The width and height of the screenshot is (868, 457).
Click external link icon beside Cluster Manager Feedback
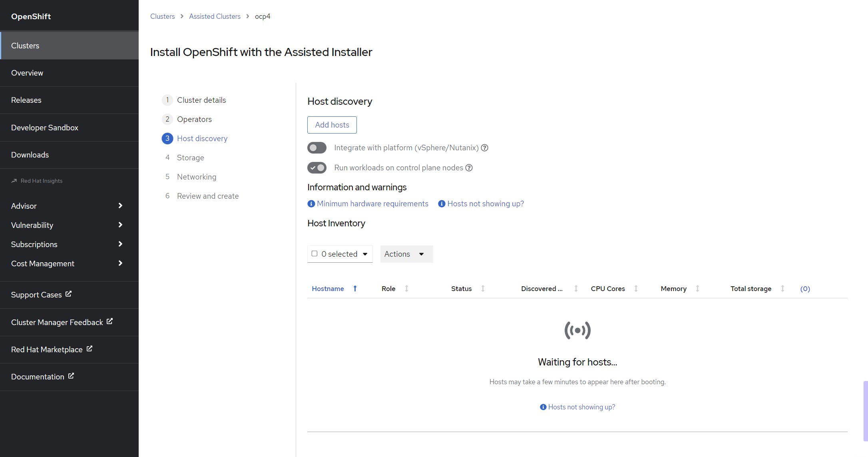[109, 321]
